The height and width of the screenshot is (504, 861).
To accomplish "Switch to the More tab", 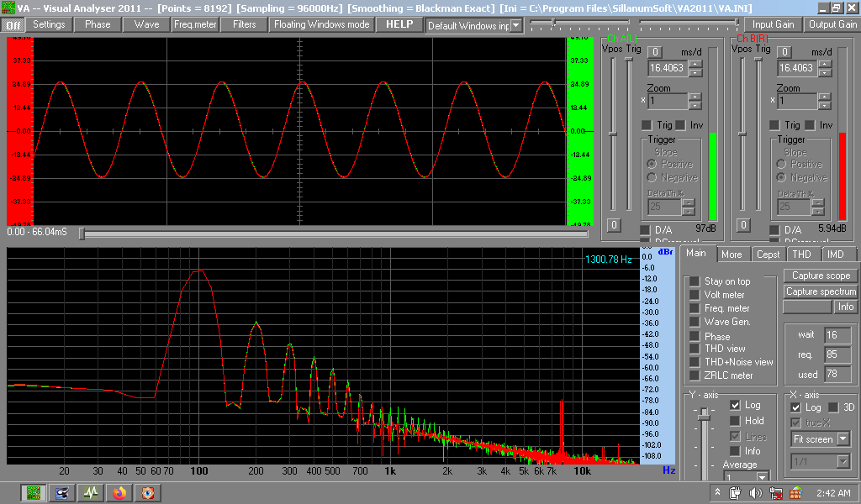I will [x=732, y=255].
